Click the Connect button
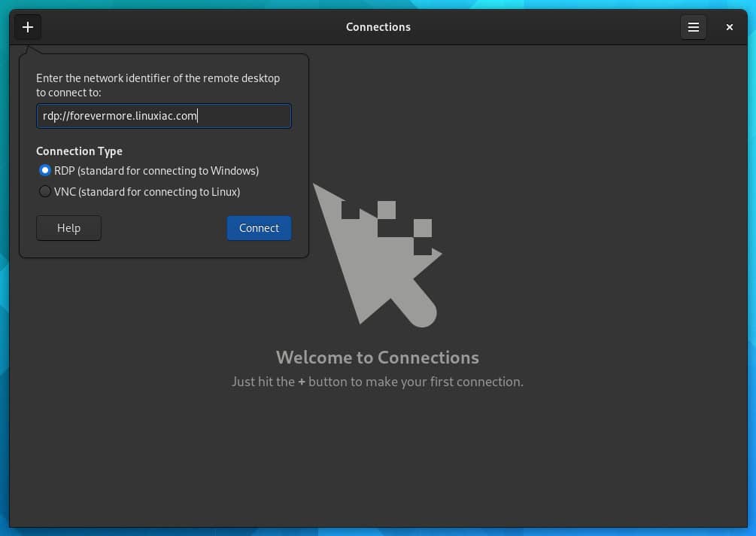Image resolution: width=756 pixels, height=536 pixels. [259, 227]
